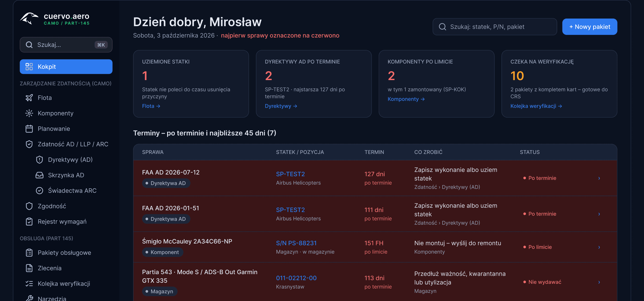Focus the Szukaj: statek, P/N, pakiet field
The width and height of the screenshot is (644, 301).
(495, 27)
